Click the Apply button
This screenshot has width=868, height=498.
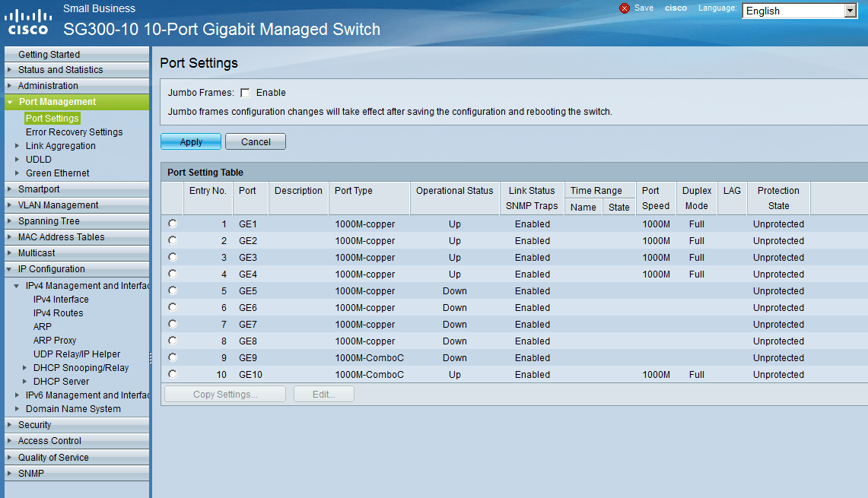tap(190, 141)
